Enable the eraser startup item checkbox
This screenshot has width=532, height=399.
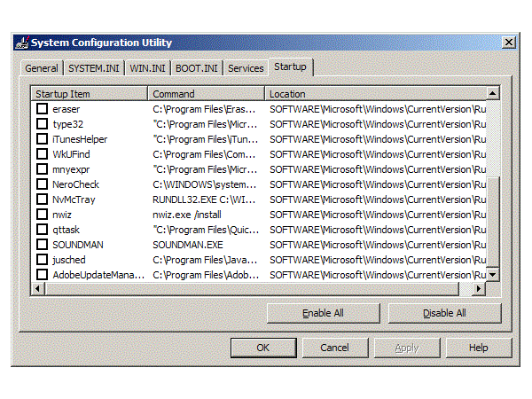click(42, 109)
